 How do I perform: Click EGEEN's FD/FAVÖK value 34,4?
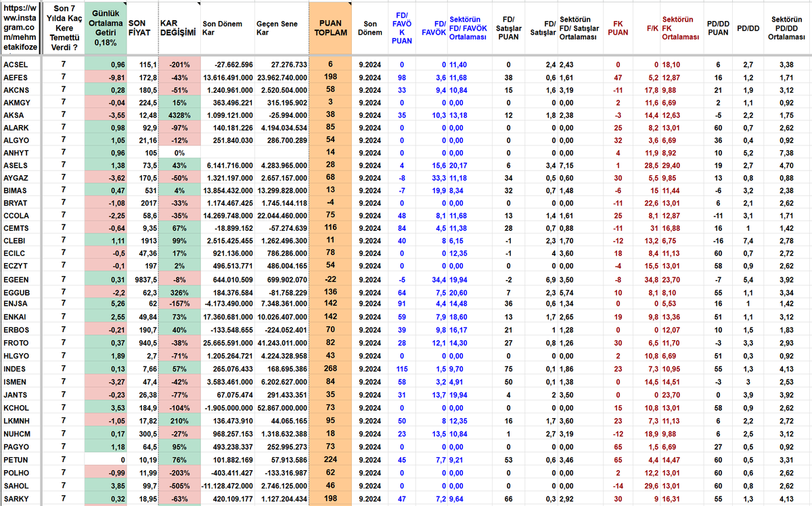pos(434,278)
